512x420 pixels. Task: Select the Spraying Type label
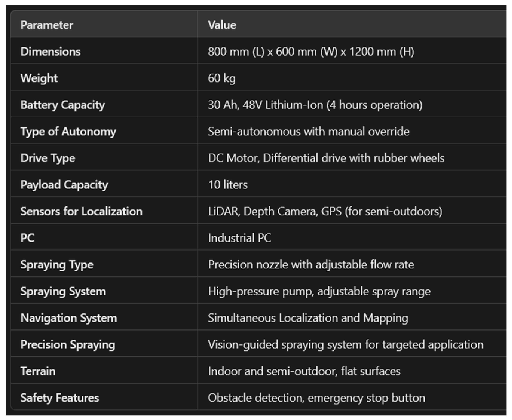(x=57, y=264)
